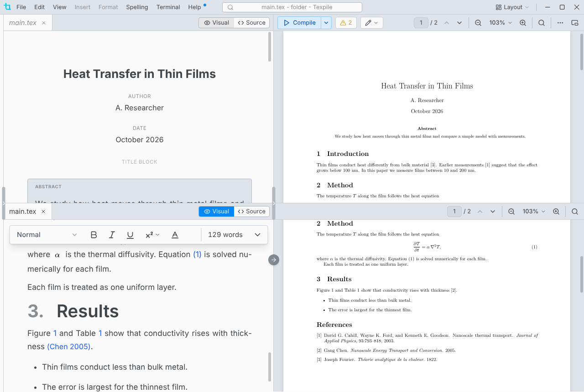Screen dimensions: 584x392
Task: Search the upper PDF preview
Action: 542,23
